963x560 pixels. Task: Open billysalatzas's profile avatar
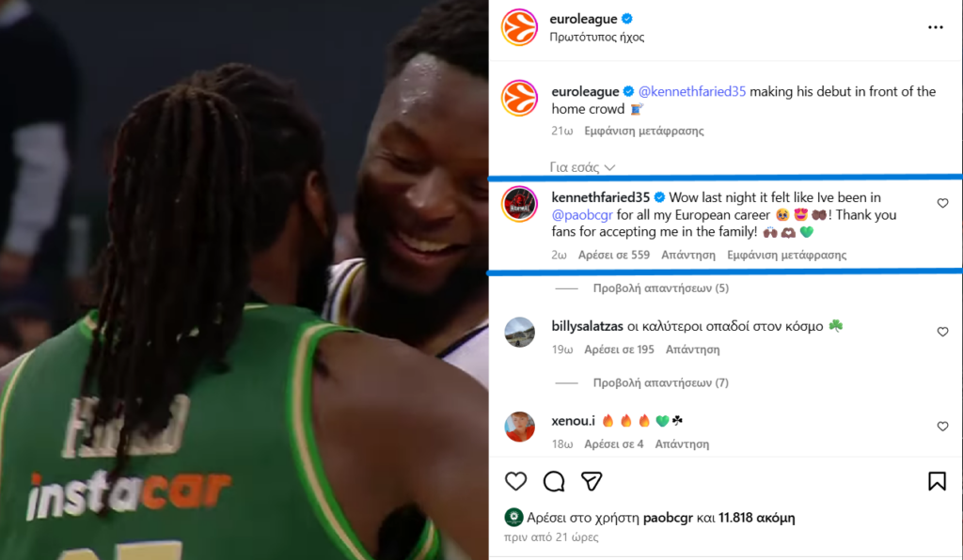(519, 332)
